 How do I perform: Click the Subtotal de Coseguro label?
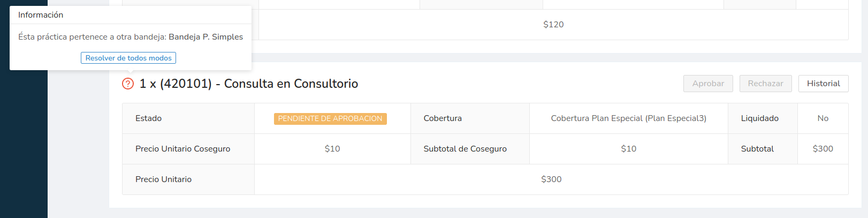point(465,149)
